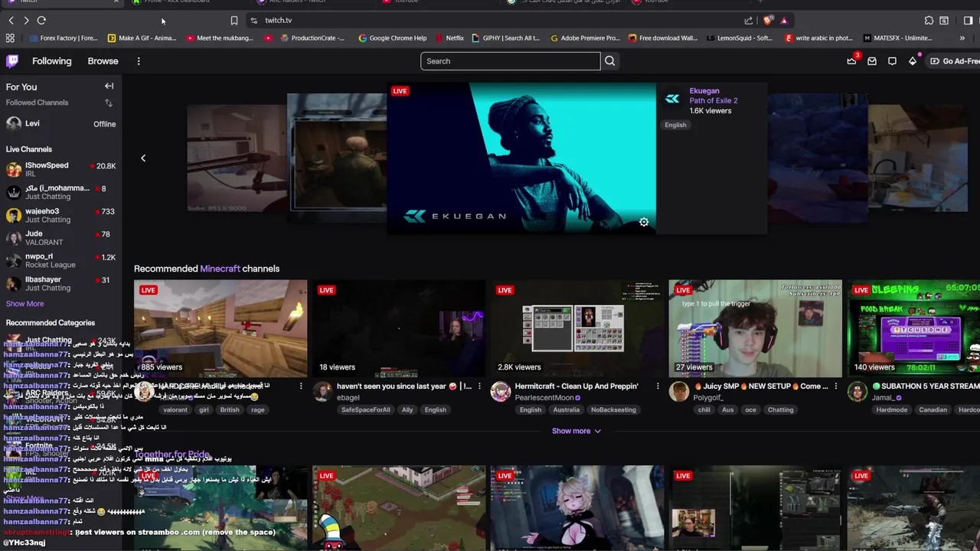Open the whispers chat bubble icon

892,61
